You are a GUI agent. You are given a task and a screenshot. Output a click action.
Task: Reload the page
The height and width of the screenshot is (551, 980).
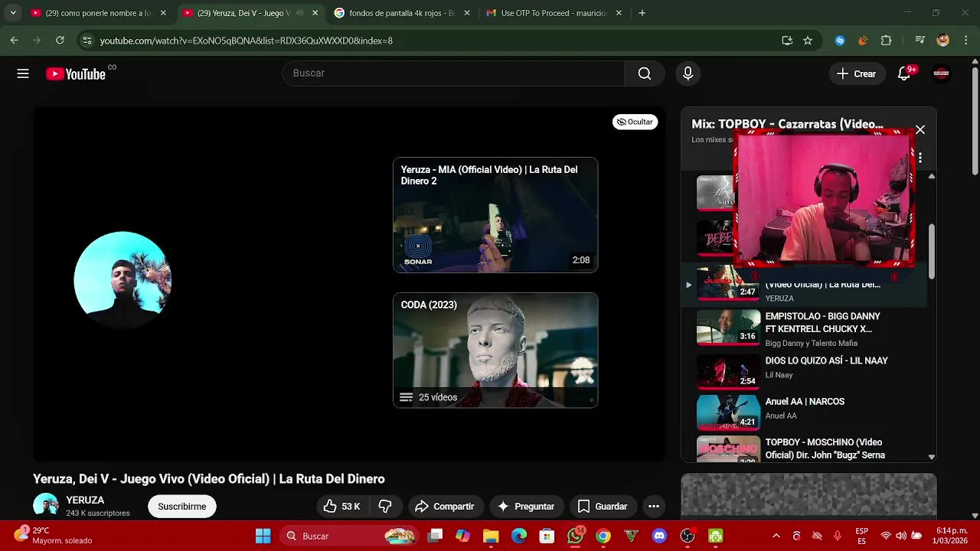coord(60,41)
